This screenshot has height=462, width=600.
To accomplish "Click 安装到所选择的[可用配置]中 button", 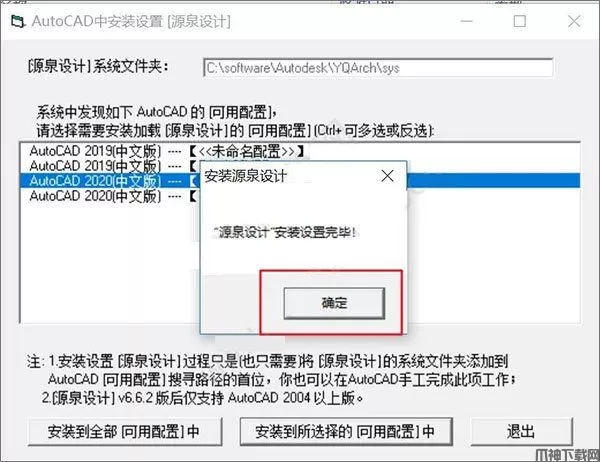I will [x=346, y=432].
